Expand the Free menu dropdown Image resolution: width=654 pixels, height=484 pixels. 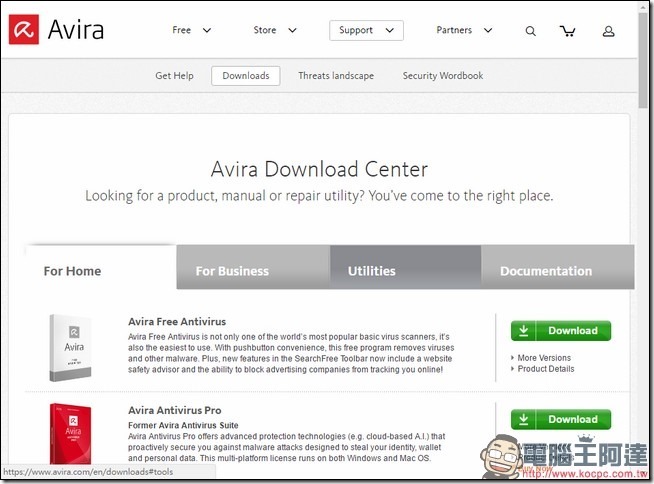191,30
